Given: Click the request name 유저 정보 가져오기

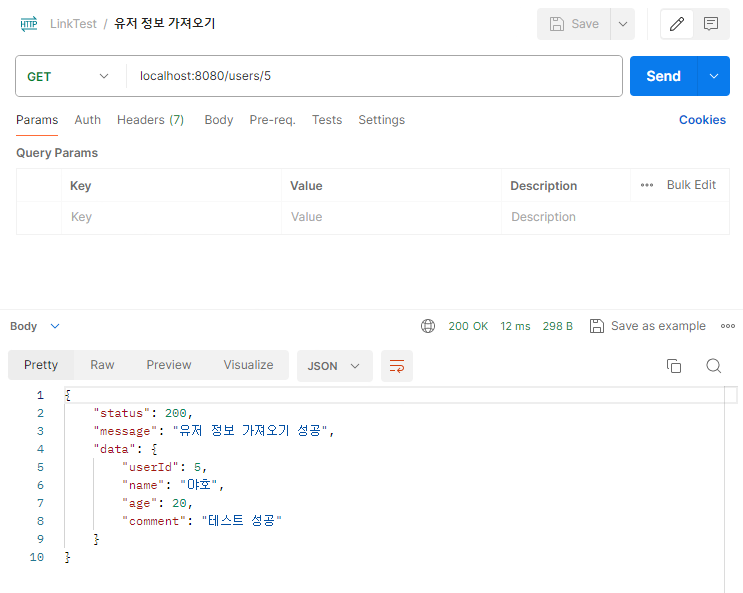Looking at the screenshot, I should point(164,24).
